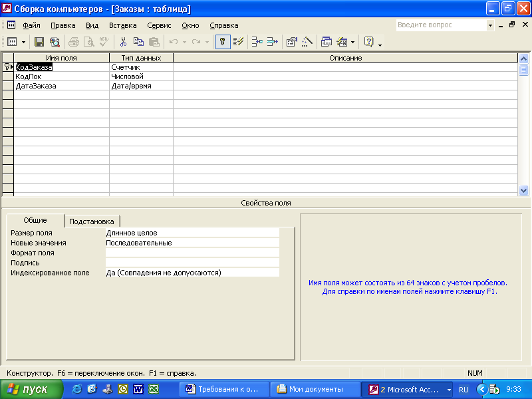Click the Описание column header

[345, 58]
